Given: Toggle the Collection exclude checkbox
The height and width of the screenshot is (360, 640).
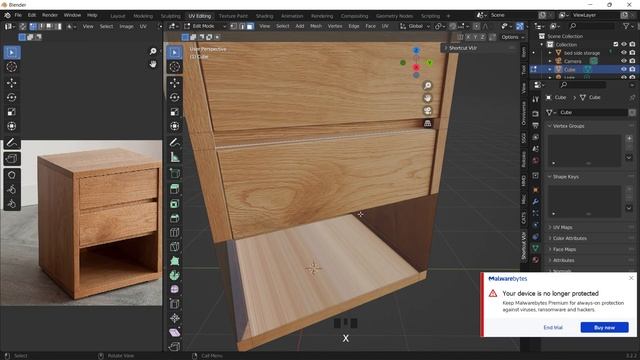Looking at the screenshot, I should (616, 44).
